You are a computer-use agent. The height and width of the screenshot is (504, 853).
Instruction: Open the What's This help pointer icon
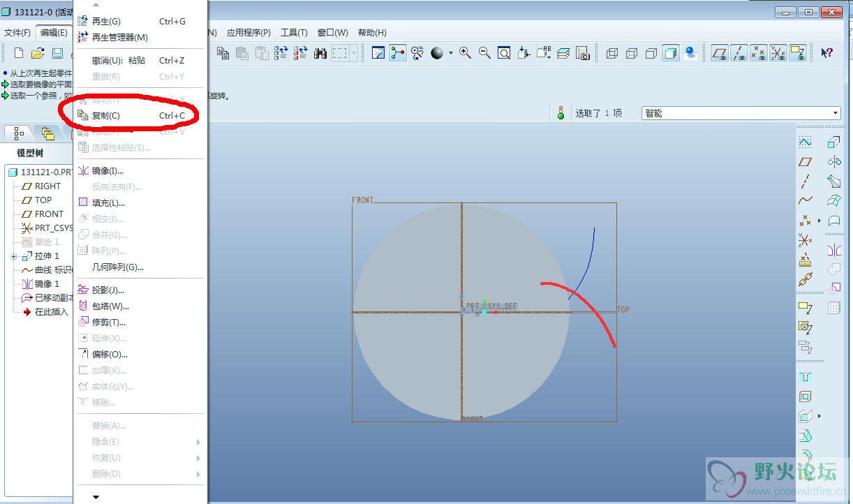click(826, 53)
